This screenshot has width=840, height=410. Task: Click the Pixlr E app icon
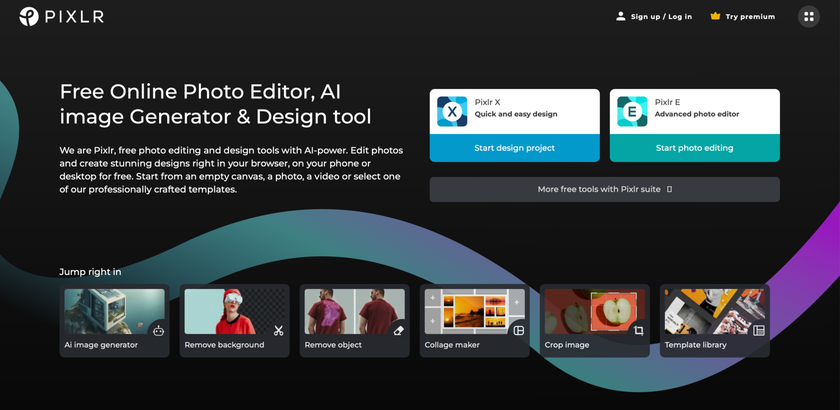(x=632, y=111)
